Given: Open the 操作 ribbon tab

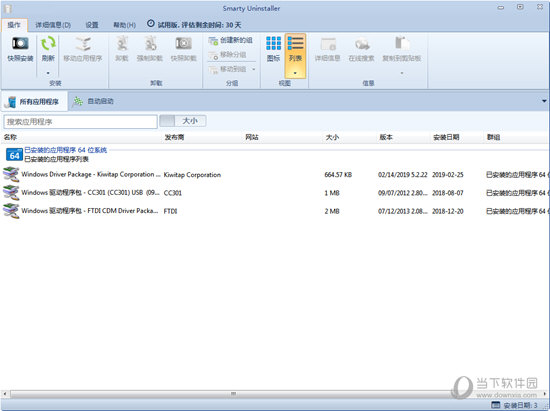Looking at the screenshot, I should (14, 25).
